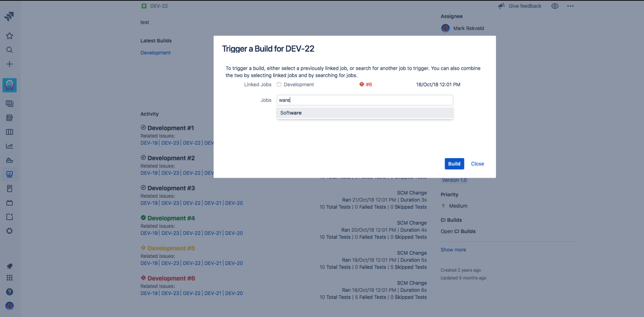644x317 pixels.
Task: Click the Releases ship icon
Action: (x=9, y=160)
